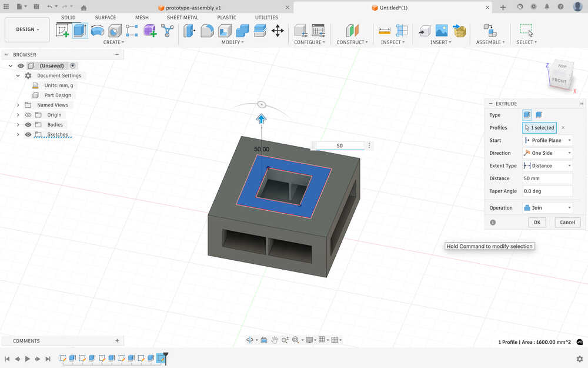Screen dimensions: 588x368
Task: Open a new design tab with plus
Action: tap(503, 8)
